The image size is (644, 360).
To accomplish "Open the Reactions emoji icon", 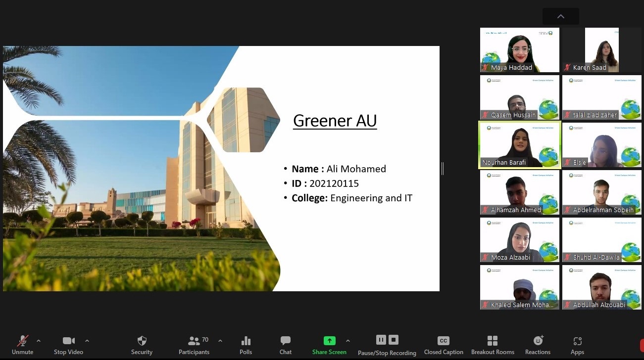I will pos(538,341).
